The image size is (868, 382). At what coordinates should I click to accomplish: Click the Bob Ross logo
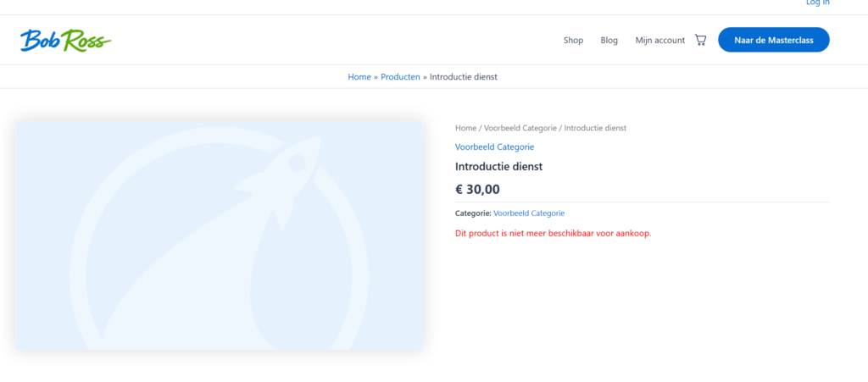[x=65, y=40]
